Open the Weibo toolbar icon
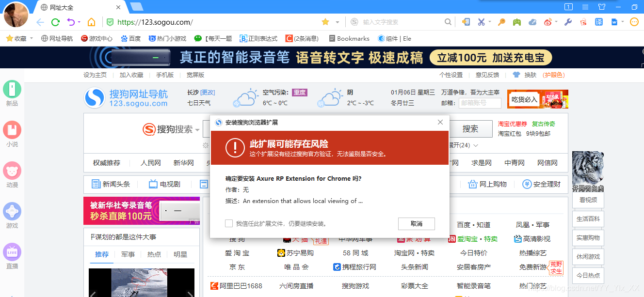This screenshot has width=644, height=297. tap(548, 22)
